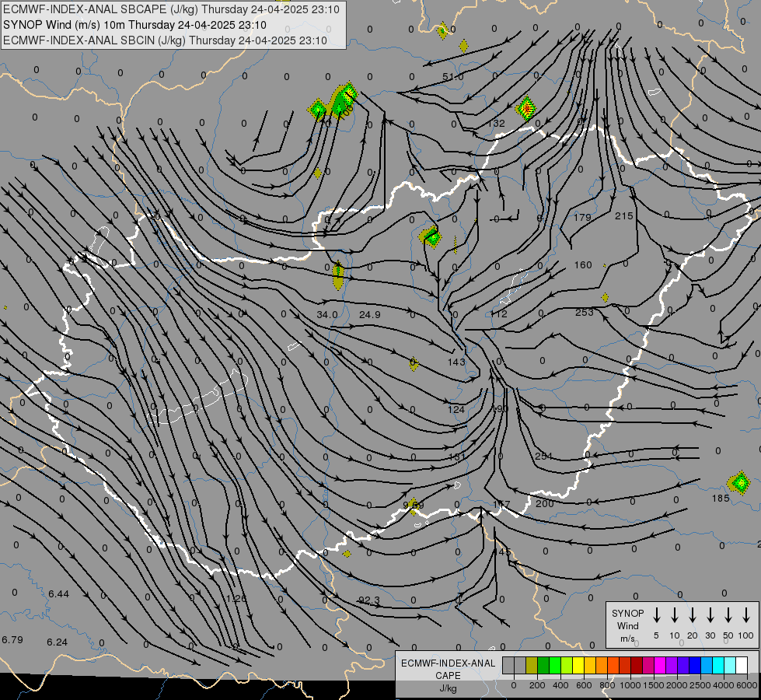Click the wind arrow above 20 m/s

tap(692, 615)
